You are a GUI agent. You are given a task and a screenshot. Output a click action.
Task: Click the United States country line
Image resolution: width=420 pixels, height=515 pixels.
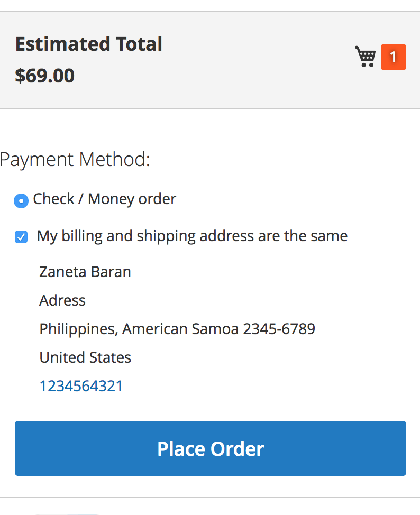tap(85, 357)
